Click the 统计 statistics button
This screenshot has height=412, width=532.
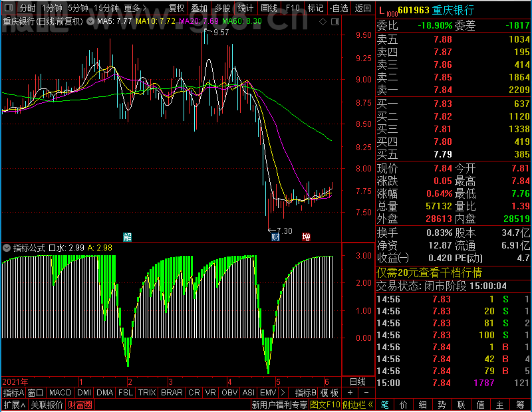[245, 8]
